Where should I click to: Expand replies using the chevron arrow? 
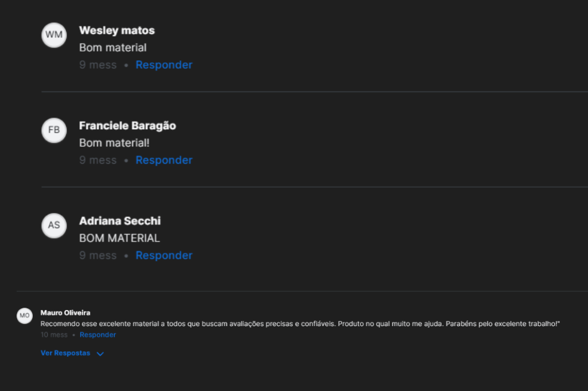click(x=100, y=354)
